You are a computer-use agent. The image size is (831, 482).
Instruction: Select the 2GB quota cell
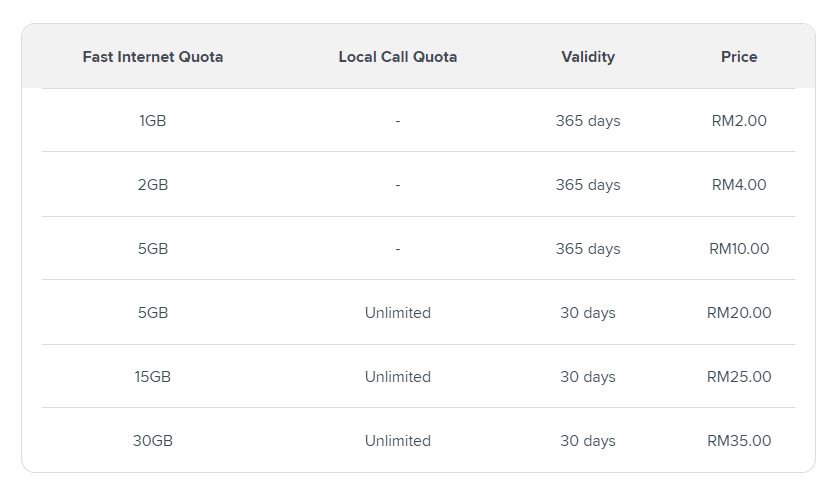tap(153, 185)
